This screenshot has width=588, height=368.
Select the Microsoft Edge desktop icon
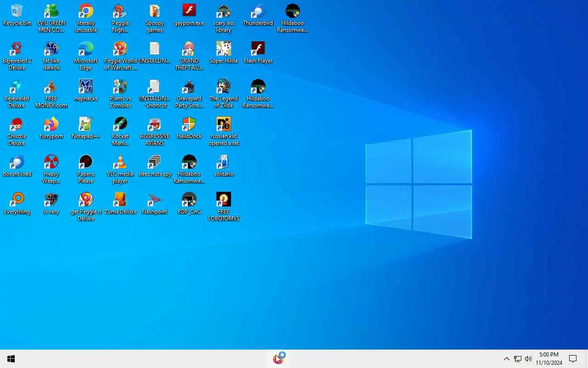[86, 56]
